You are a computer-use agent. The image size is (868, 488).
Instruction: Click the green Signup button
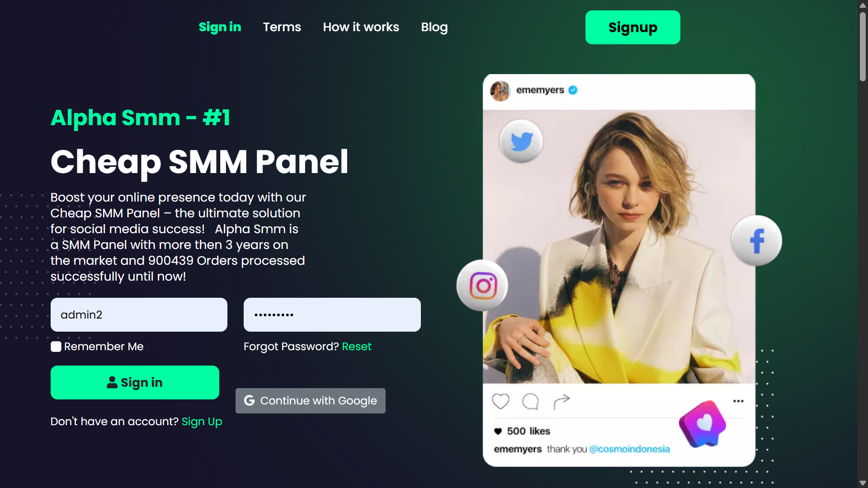pyautogui.click(x=632, y=27)
